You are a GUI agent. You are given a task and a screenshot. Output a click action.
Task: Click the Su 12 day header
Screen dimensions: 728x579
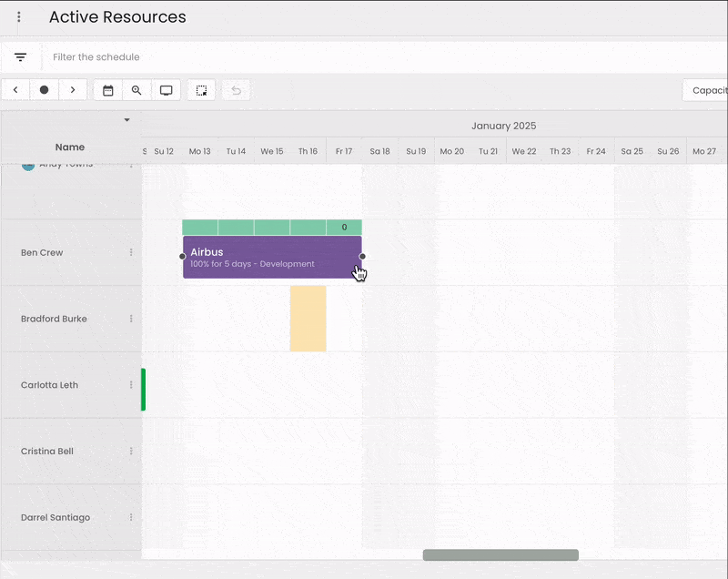point(164,151)
